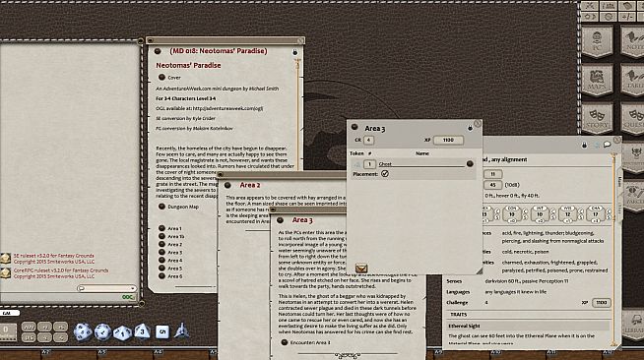Click the XP field showing 1100 in Ghost sheet
The image size is (644, 360).
(x=602, y=303)
